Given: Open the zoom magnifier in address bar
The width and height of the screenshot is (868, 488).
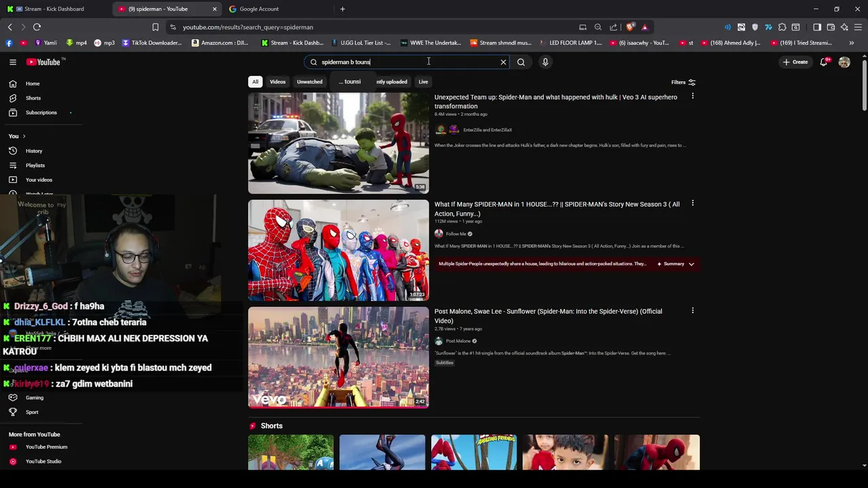Looking at the screenshot, I should pyautogui.click(x=597, y=27).
